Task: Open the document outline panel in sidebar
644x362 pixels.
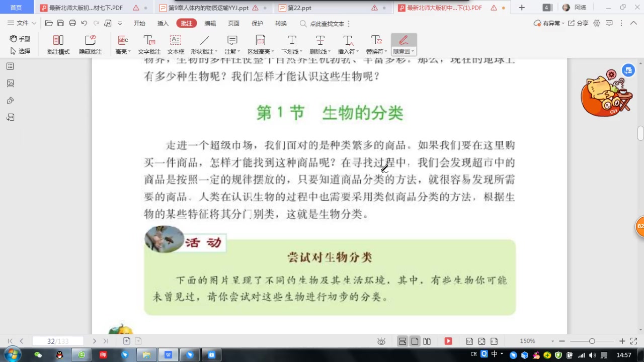Action: [10, 66]
